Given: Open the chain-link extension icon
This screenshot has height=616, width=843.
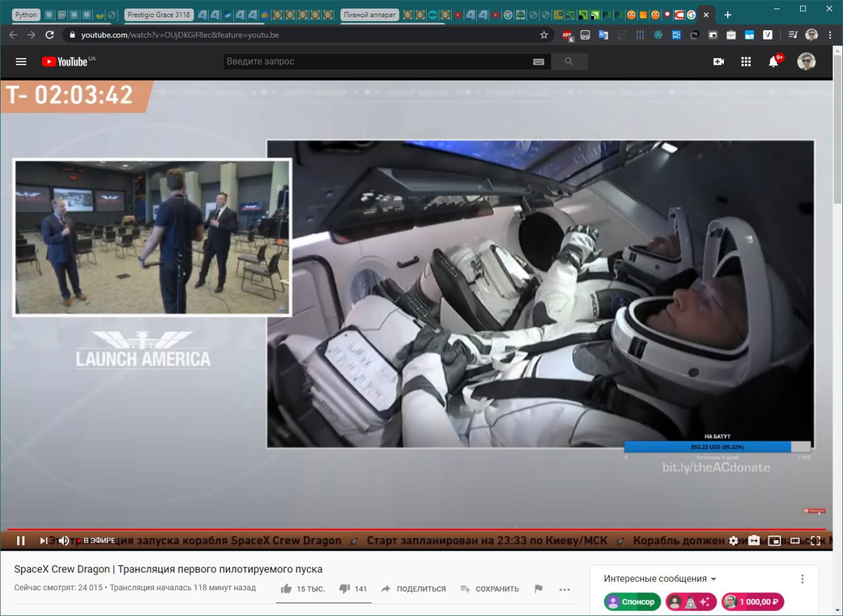Looking at the screenshot, I should [x=695, y=35].
